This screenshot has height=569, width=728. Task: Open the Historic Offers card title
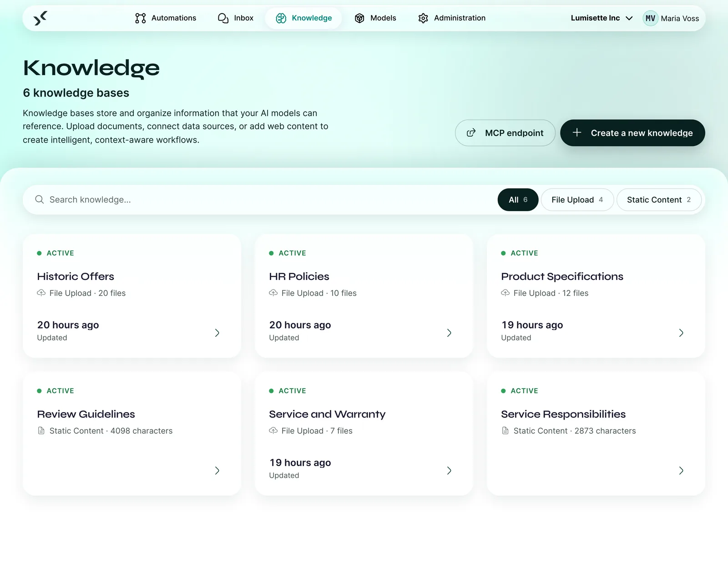tap(76, 276)
